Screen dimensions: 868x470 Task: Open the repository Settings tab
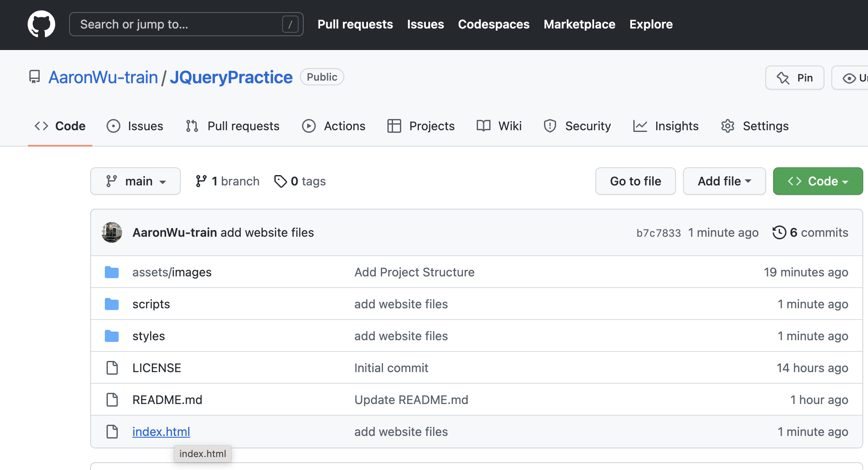tap(755, 126)
